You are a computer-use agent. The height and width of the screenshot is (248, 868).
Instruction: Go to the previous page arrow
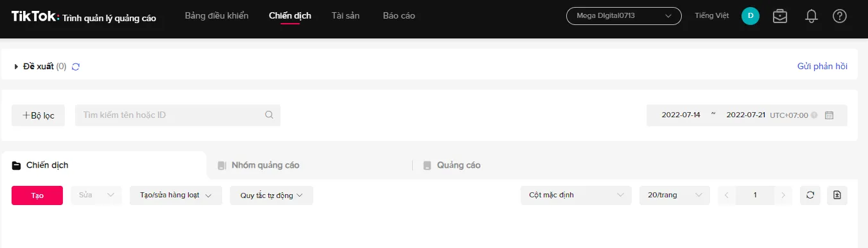[x=726, y=195]
